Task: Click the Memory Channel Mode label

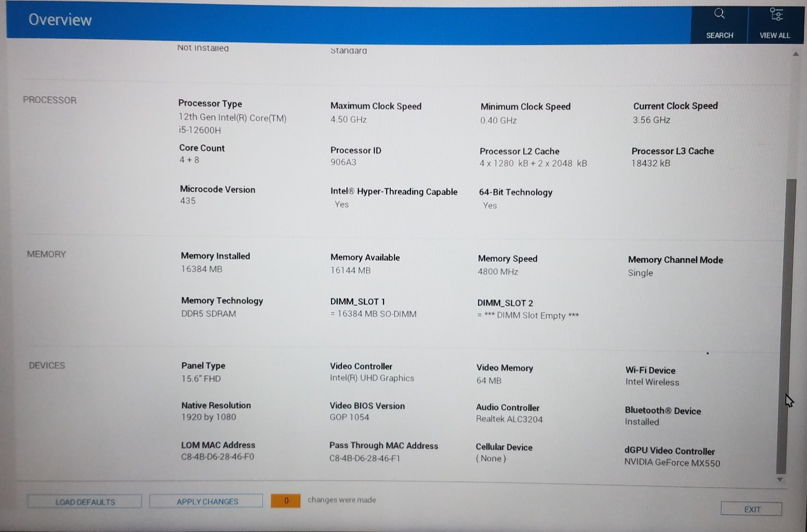Action: click(676, 260)
